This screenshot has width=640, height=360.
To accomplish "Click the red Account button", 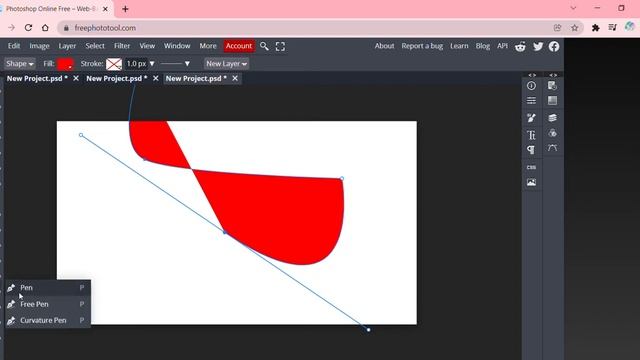I will [x=239, y=46].
